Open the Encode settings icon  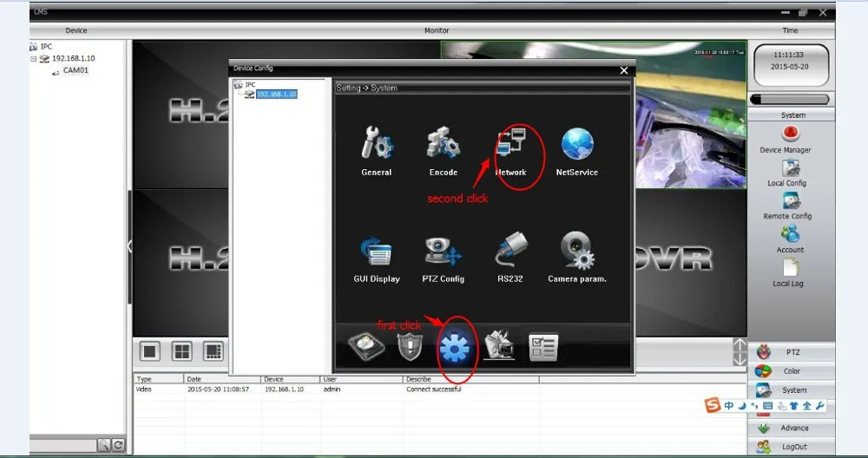tap(443, 145)
